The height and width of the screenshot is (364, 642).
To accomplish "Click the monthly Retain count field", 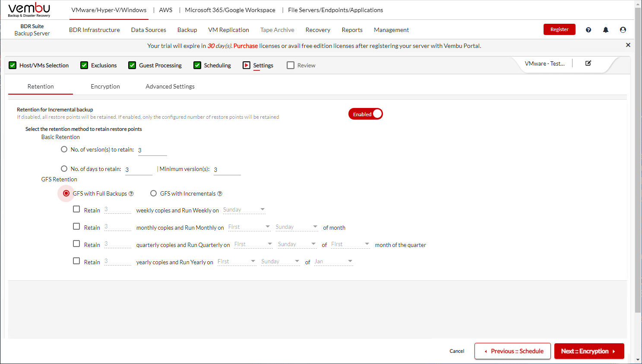I will 118,227.
